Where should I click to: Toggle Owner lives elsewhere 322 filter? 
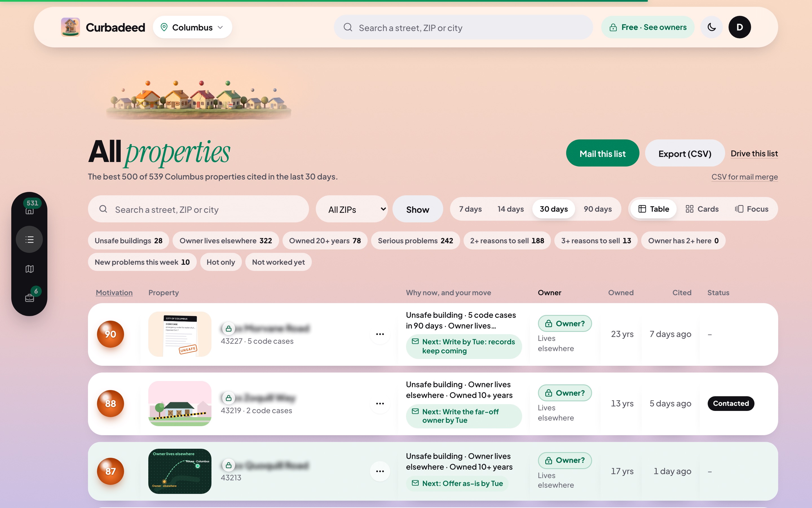click(x=226, y=240)
